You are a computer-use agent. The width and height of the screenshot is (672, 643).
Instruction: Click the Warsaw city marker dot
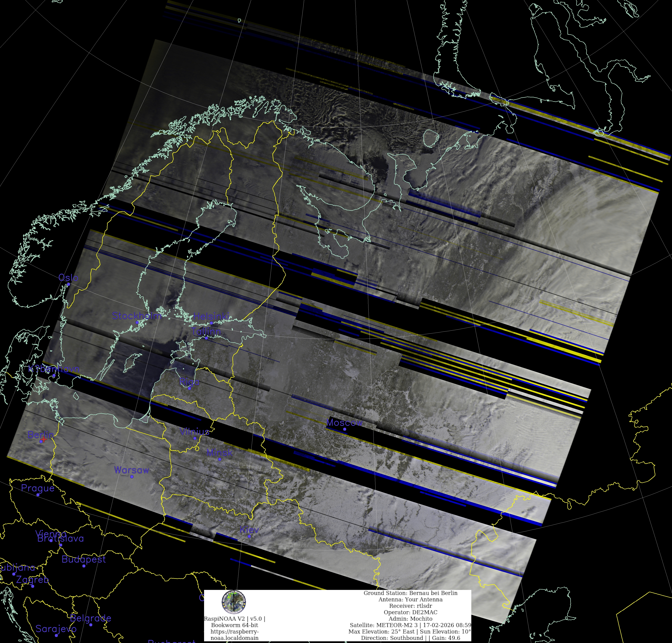(x=132, y=477)
